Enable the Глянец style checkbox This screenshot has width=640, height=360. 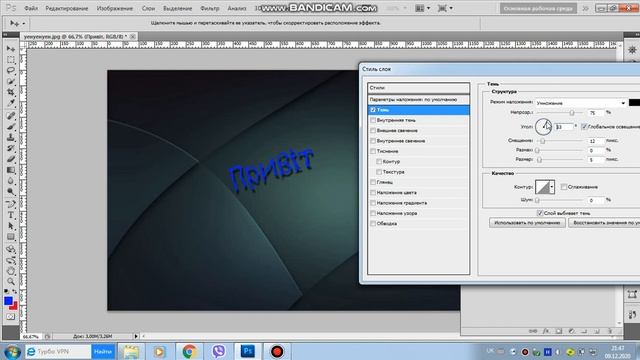pos(373,182)
